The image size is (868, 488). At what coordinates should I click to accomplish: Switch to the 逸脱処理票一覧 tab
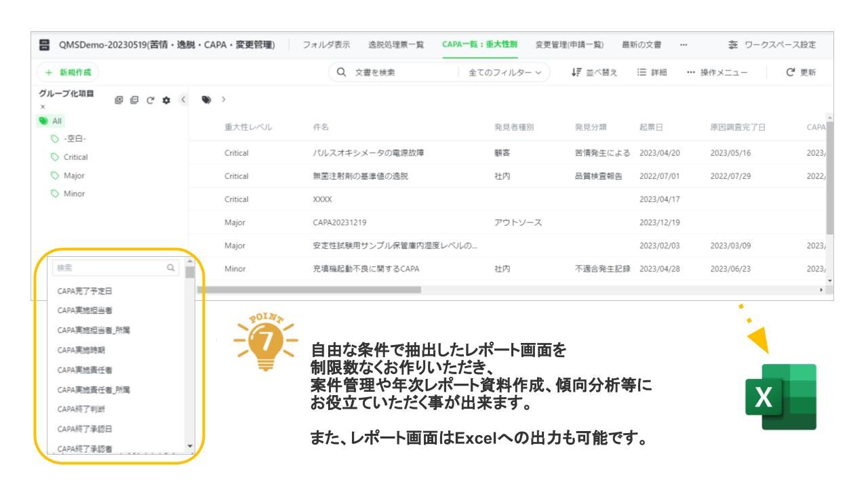click(396, 45)
